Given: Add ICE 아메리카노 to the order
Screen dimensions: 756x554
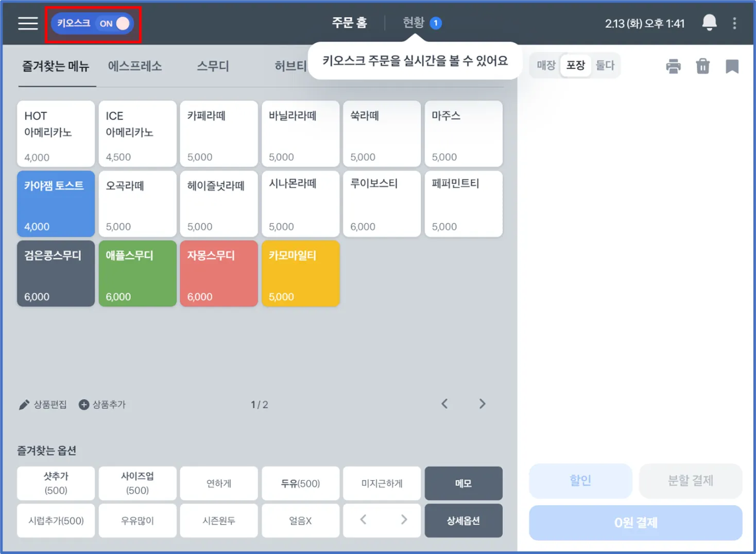Looking at the screenshot, I should click(138, 134).
